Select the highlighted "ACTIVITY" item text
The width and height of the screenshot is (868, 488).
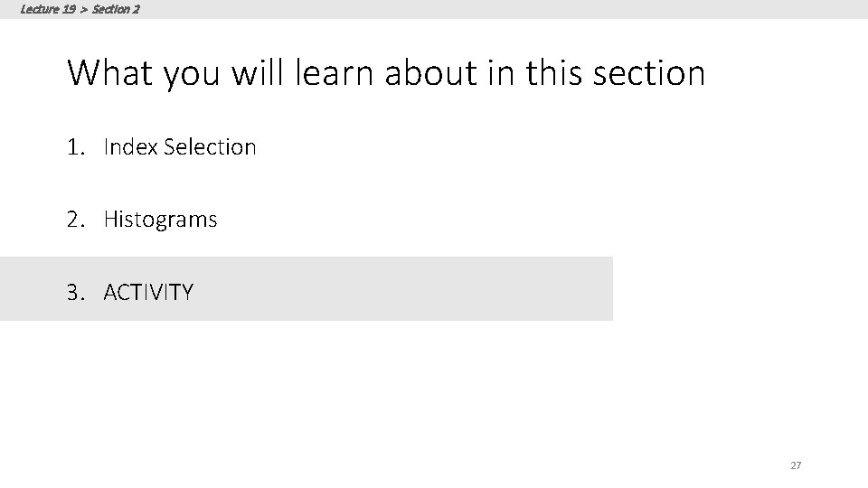(x=148, y=293)
